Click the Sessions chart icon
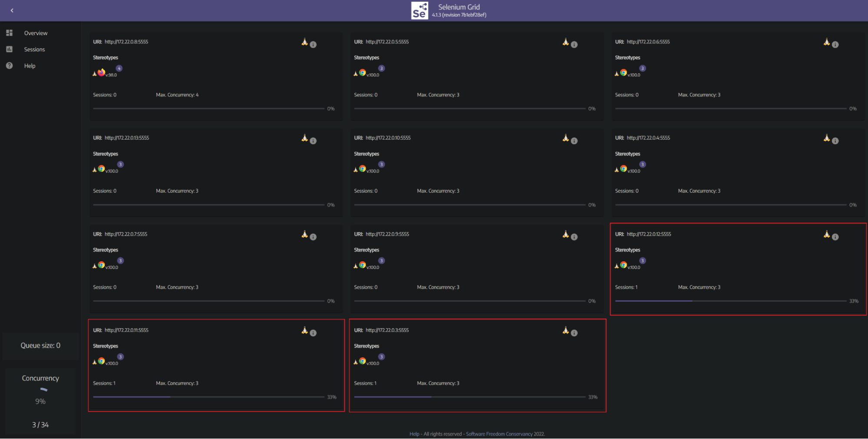868x439 pixels. tap(9, 49)
